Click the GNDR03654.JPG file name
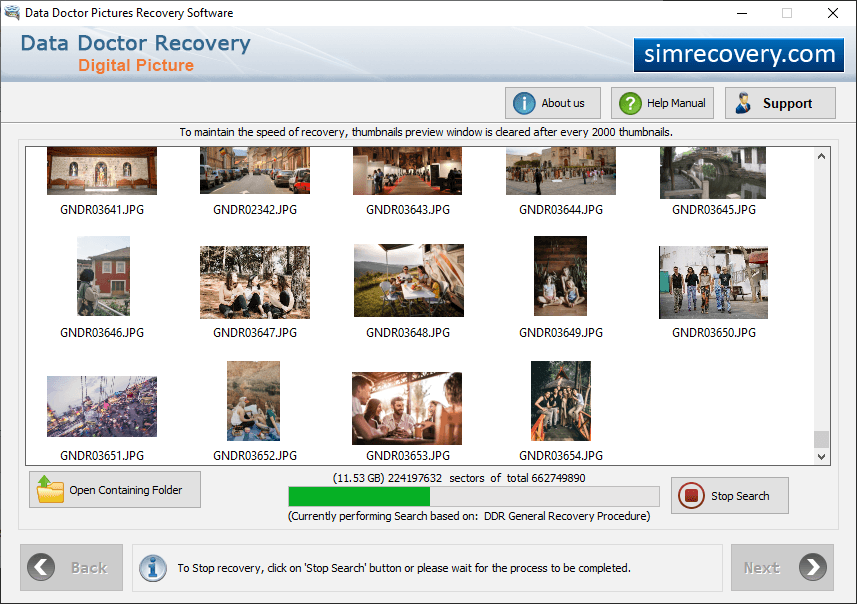This screenshot has width=857, height=604. (561, 456)
